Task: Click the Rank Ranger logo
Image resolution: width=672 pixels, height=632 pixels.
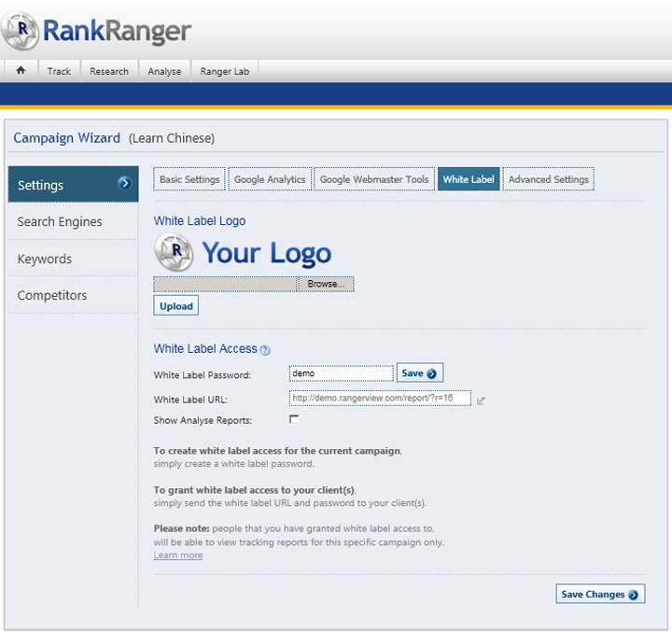Action: 97,31
